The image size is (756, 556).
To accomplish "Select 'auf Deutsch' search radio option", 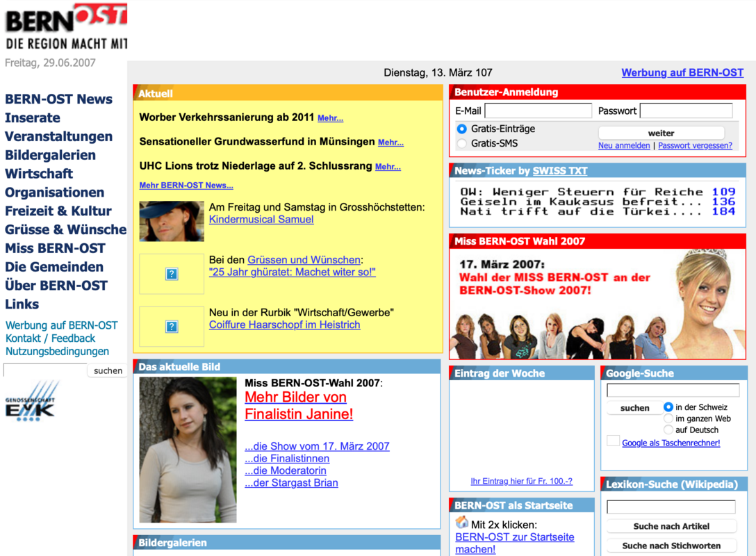I will tap(668, 430).
